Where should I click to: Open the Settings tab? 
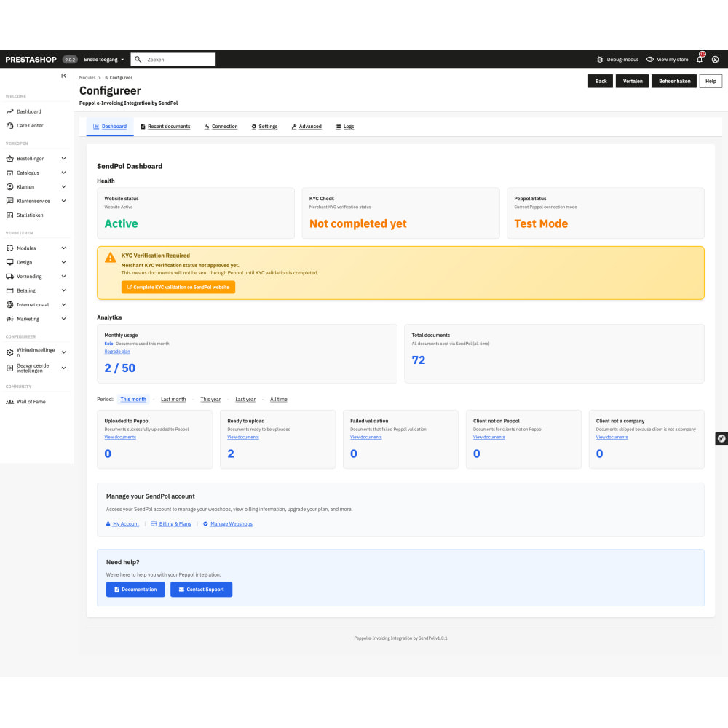tap(265, 126)
